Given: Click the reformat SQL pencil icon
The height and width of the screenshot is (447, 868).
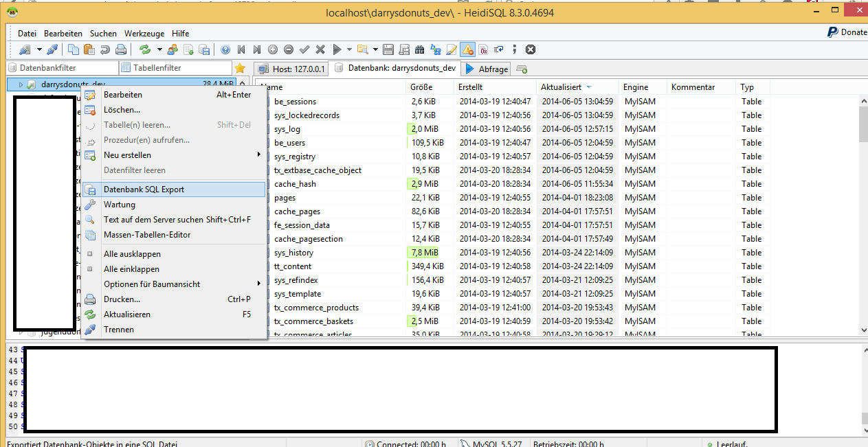Looking at the screenshot, I should tap(452, 49).
